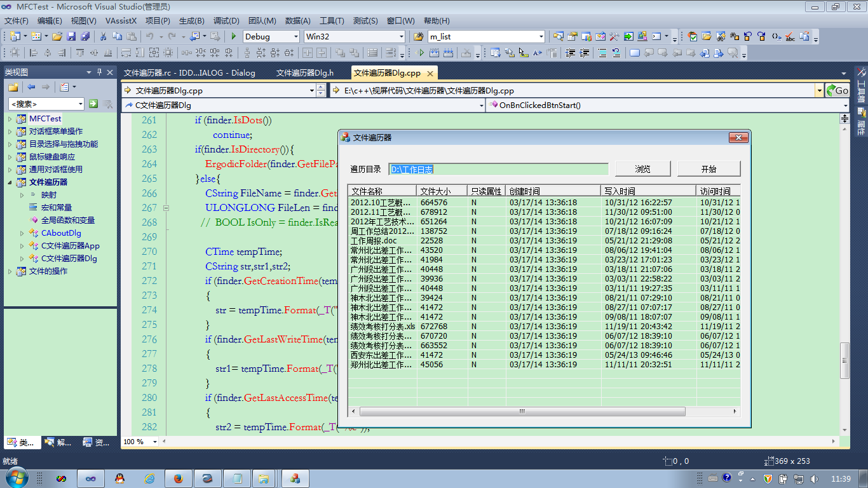Viewport: 868px width, 488px height.
Task: Open the Win32 platform dropdown
Action: (401, 37)
